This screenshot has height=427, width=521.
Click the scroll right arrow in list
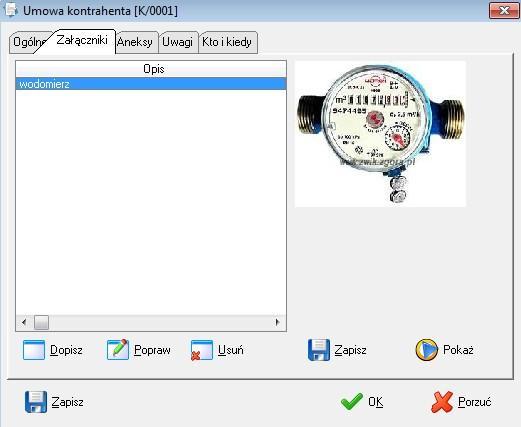pos(277,322)
